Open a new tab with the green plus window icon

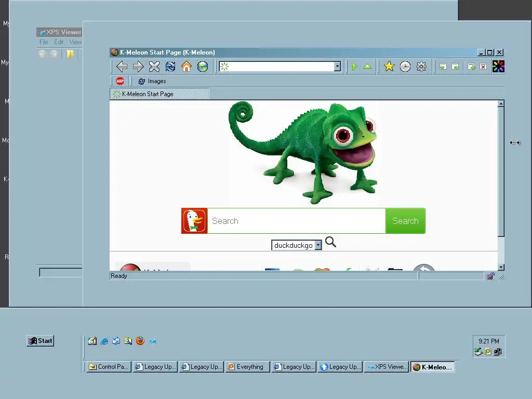pos(471,66)
